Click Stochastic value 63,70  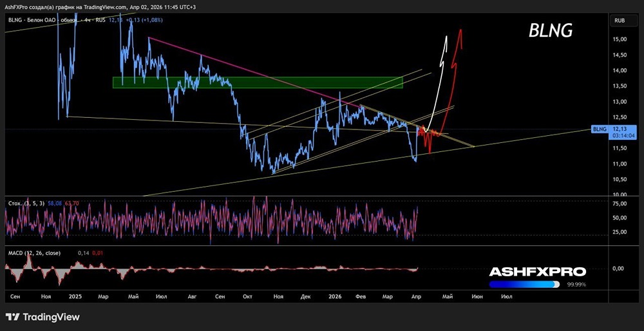71,203
